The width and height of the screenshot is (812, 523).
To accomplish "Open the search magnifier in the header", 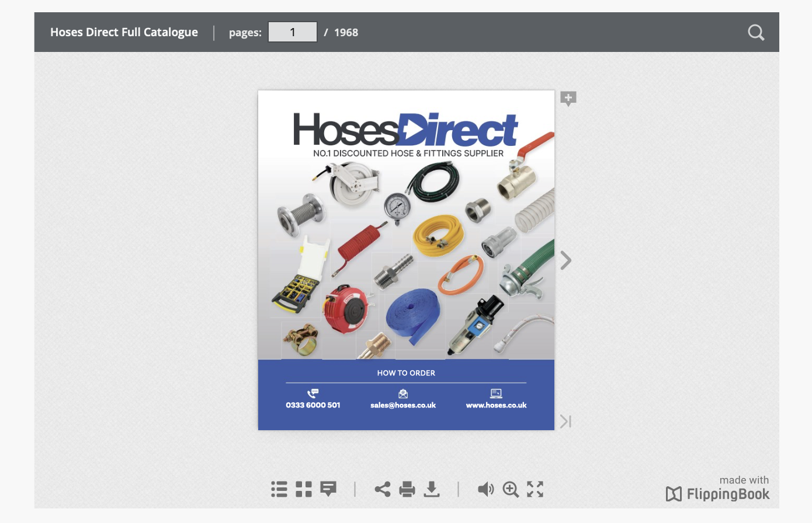I will click(756, 32).
